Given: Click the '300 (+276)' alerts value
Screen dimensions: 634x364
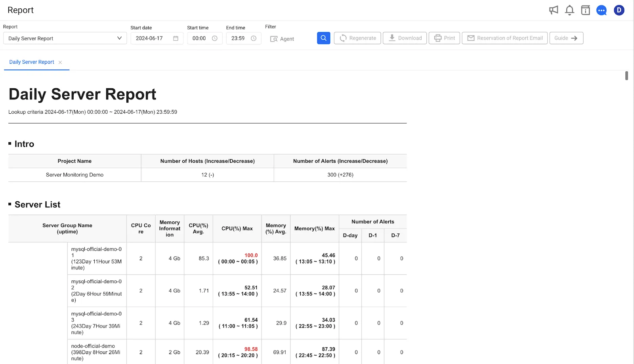Looking at the screenshot, I should coord(340,175).
